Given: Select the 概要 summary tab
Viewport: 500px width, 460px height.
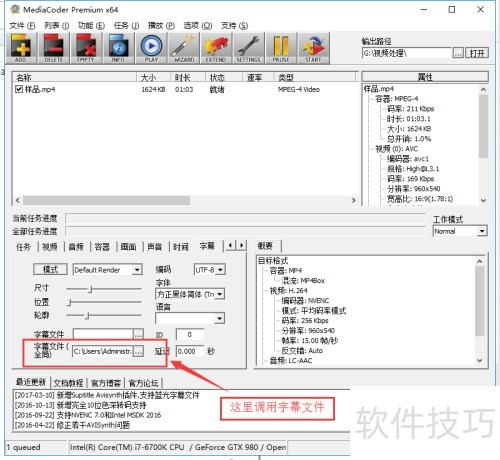Looking at the screenshot, I should click(x=265, y=246).
